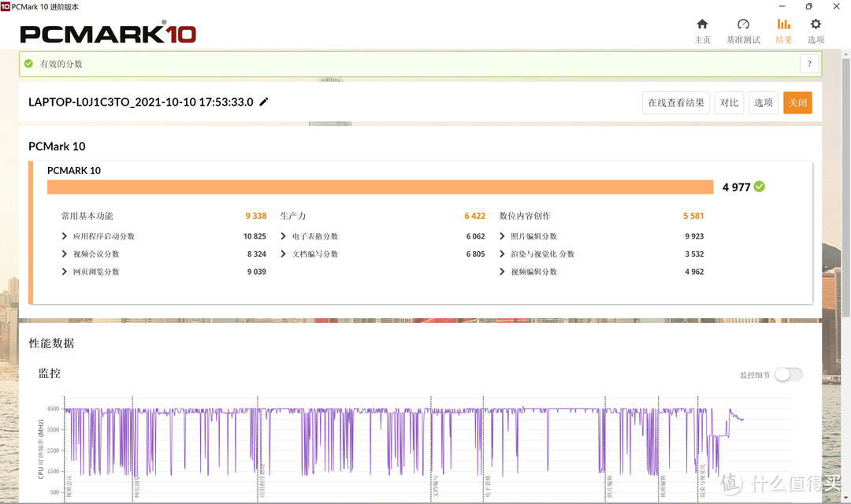Click the green check beside the 4 977 score
This screenshot has width=851, height=504.
760,187
